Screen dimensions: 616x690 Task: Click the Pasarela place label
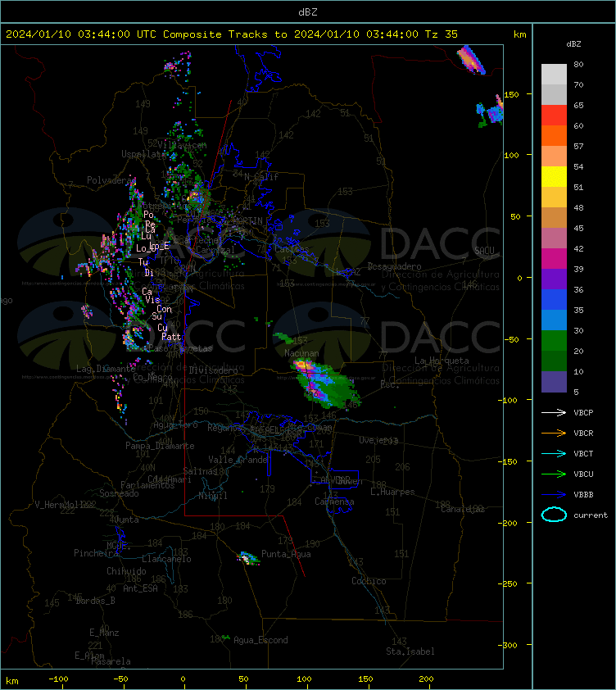click(x=111, y=661)
